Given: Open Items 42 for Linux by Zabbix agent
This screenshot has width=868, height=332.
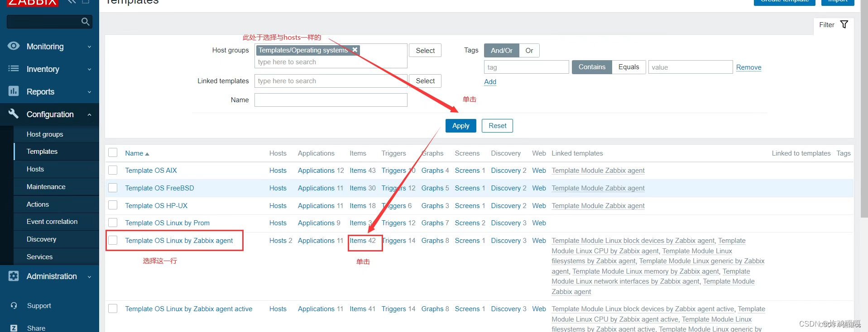Looking at the screenshot, I should 363,240.
